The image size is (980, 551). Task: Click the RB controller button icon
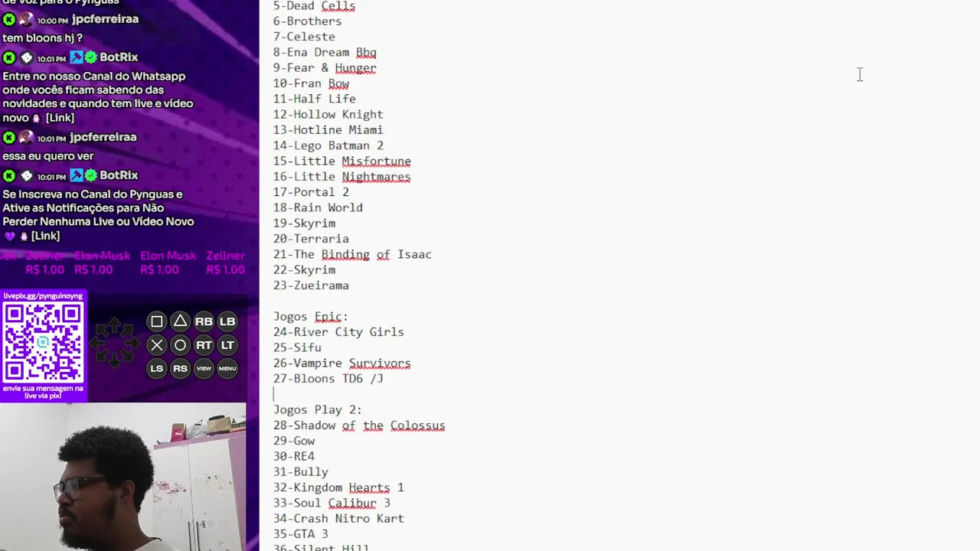tap(204, 321)
